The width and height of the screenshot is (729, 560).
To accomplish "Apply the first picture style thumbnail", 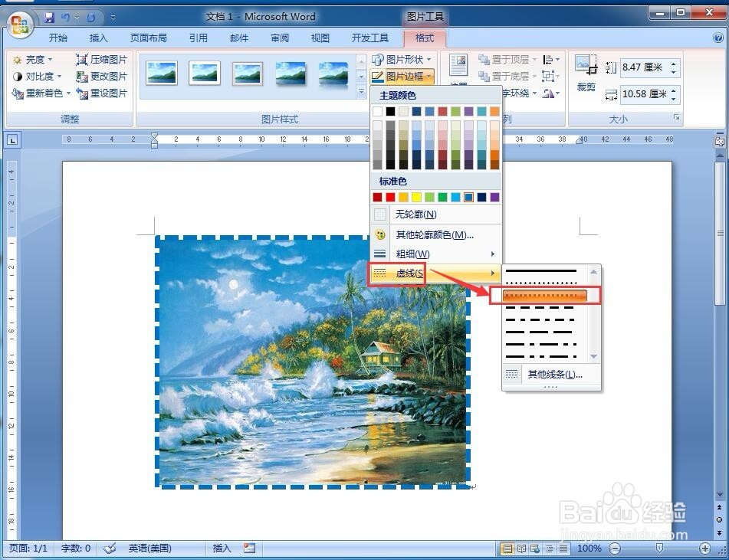I will pos(161,74).
